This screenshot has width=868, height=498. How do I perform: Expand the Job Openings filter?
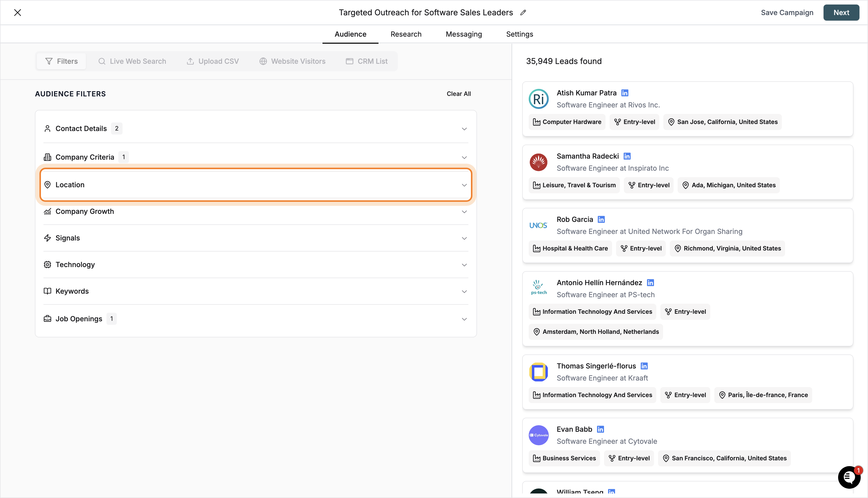[x=464, y=319]
